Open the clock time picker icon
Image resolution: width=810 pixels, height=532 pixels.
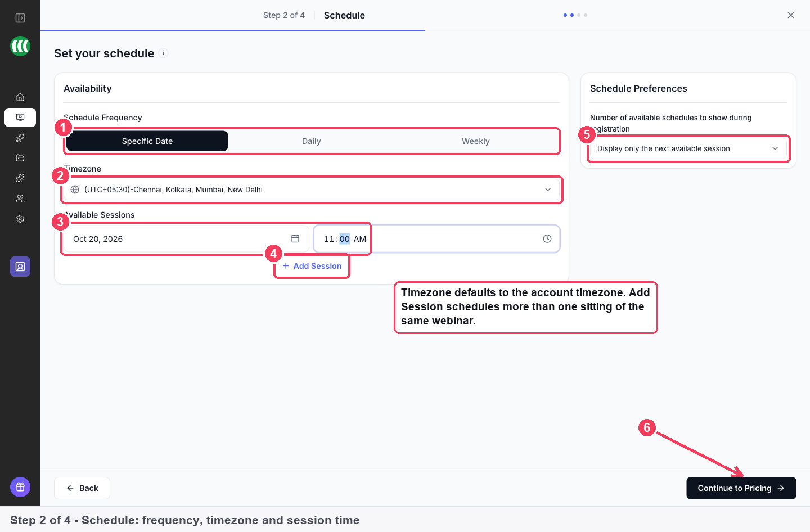[x=547, y=239]
